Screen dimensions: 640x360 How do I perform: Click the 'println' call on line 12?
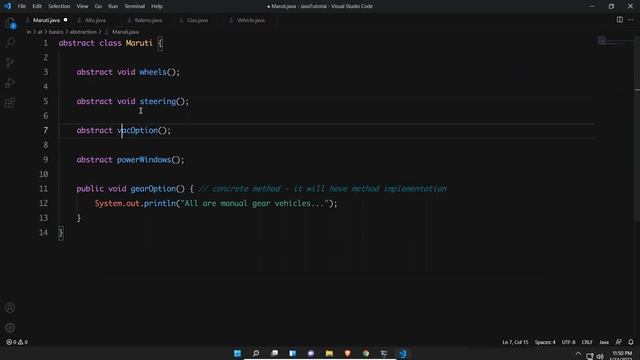click(x=160, y=203)
